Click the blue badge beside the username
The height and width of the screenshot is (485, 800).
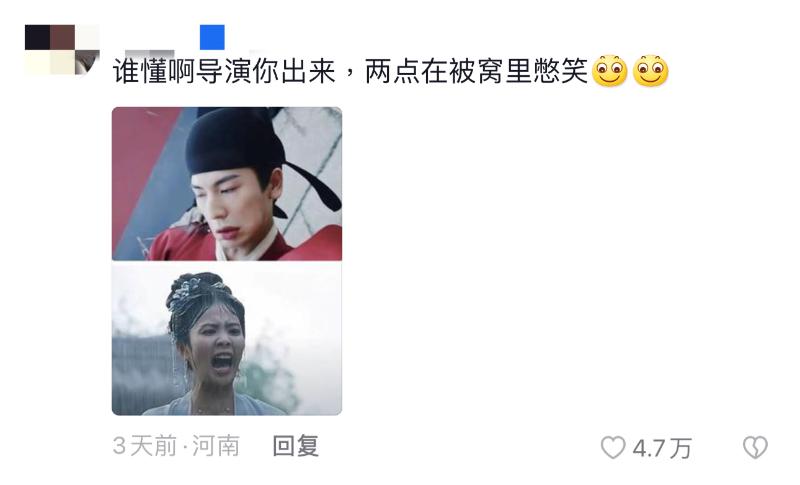(212, 37)
